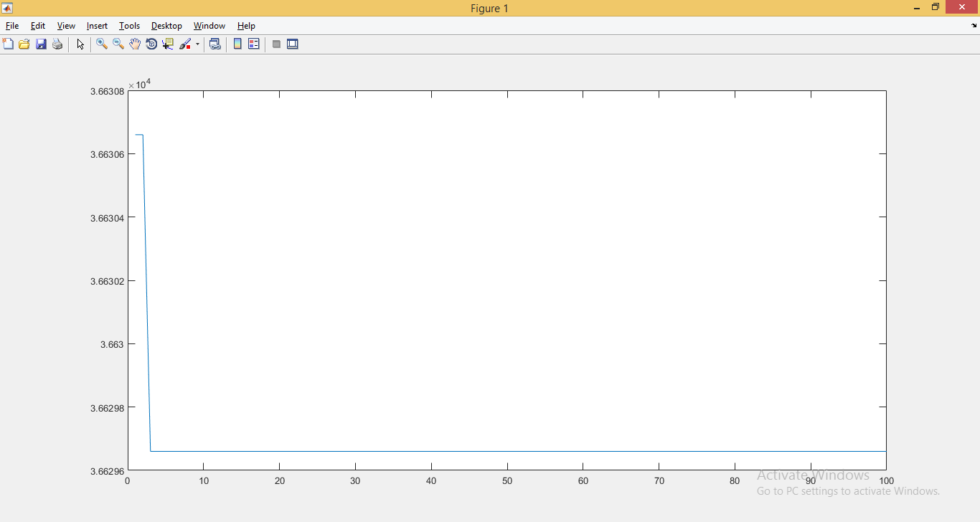Open the Help menu
980x522 pixels.
pyautogui.click(x=246, y=26)
